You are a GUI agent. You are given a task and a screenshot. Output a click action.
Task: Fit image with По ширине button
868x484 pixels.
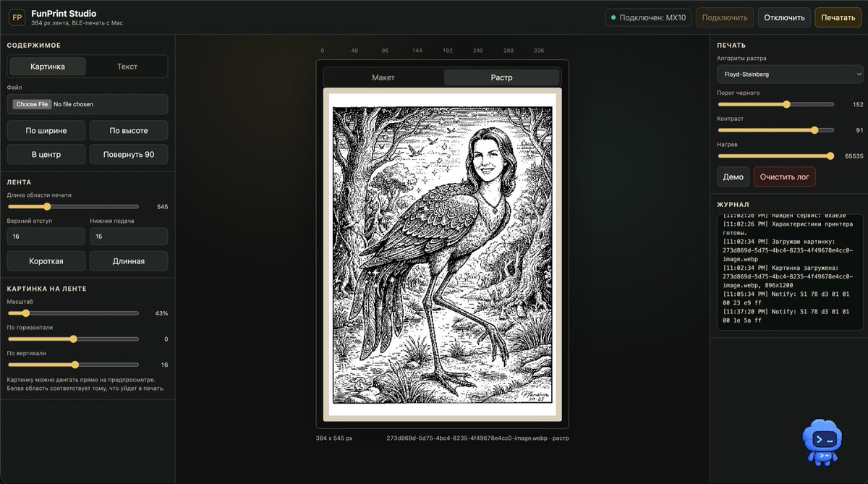click(46, 131)
